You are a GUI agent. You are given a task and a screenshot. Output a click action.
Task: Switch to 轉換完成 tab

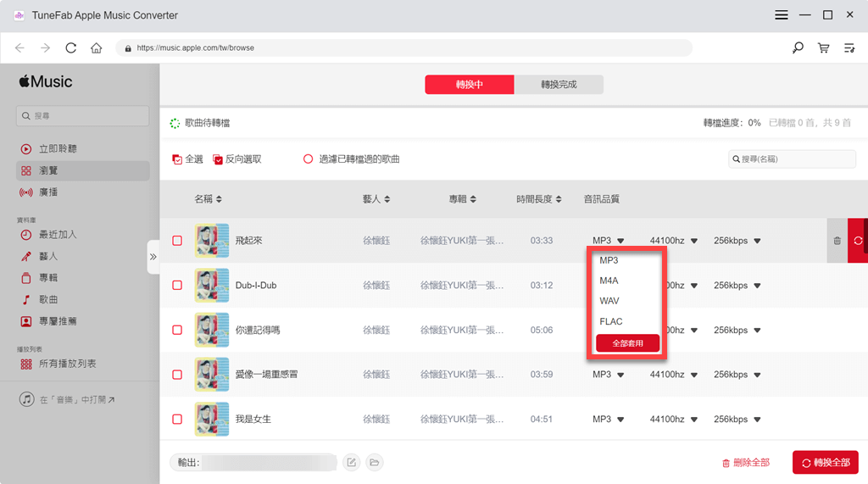[559, 84]
